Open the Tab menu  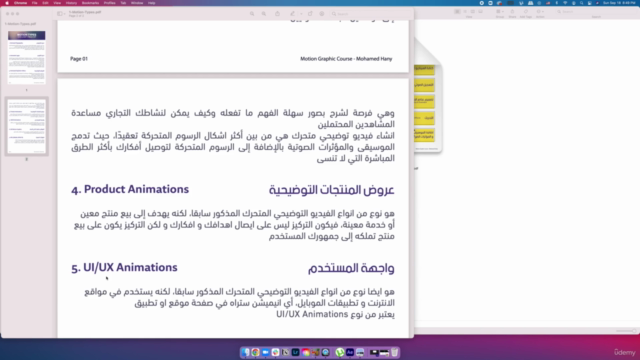123,3
